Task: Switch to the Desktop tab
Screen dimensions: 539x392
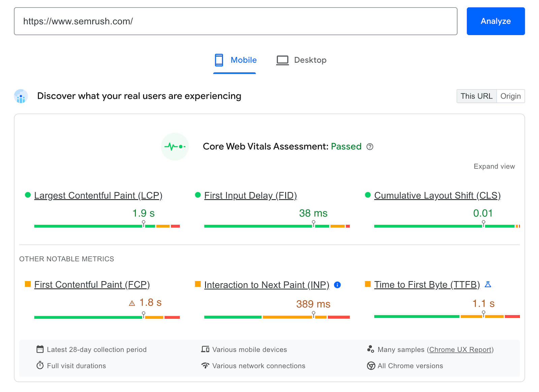Action: (x=301, y=60)
